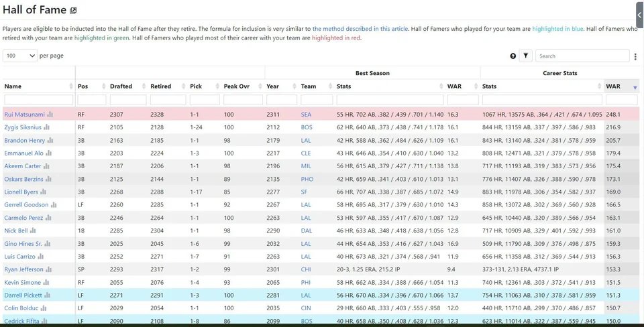Select Best Season WAR 16.9 for Gino Hines

453,244
